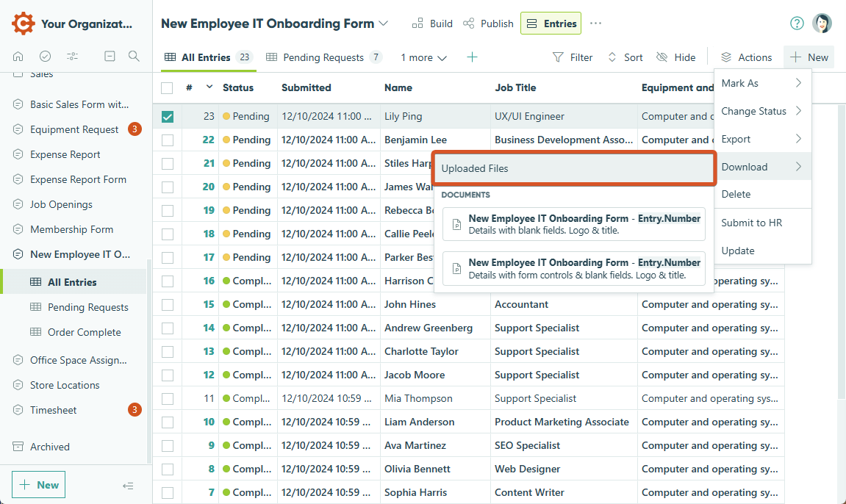Check the box for entry 11 Mia Thompson
This screenshot has width=846, height=504.
click(x=168, y=399)
